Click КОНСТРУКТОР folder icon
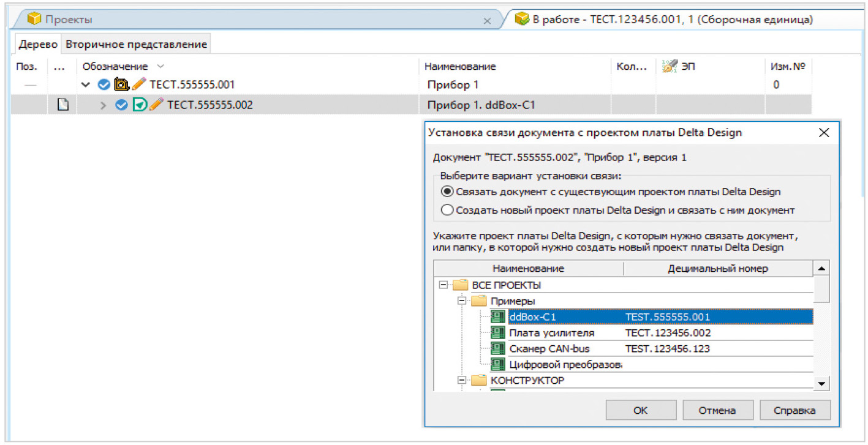The height and width of the screenshot is (445, 868). tap(479, 380)
